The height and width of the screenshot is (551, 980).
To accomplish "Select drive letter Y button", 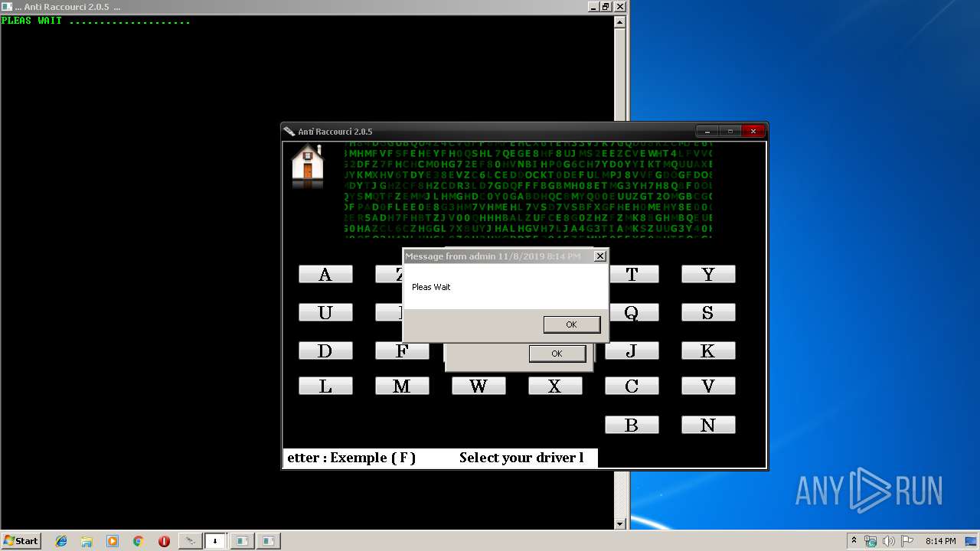I will [708, 274].
